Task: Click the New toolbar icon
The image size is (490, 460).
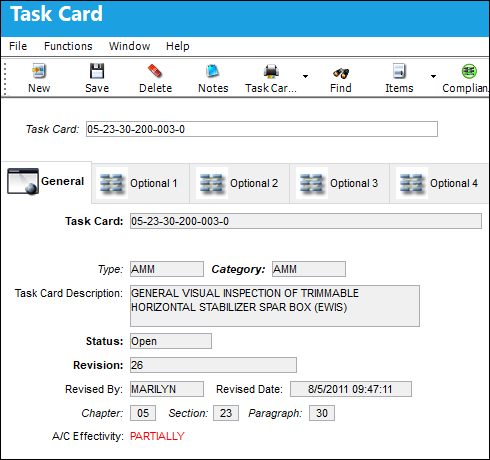Action: (39, 71)
